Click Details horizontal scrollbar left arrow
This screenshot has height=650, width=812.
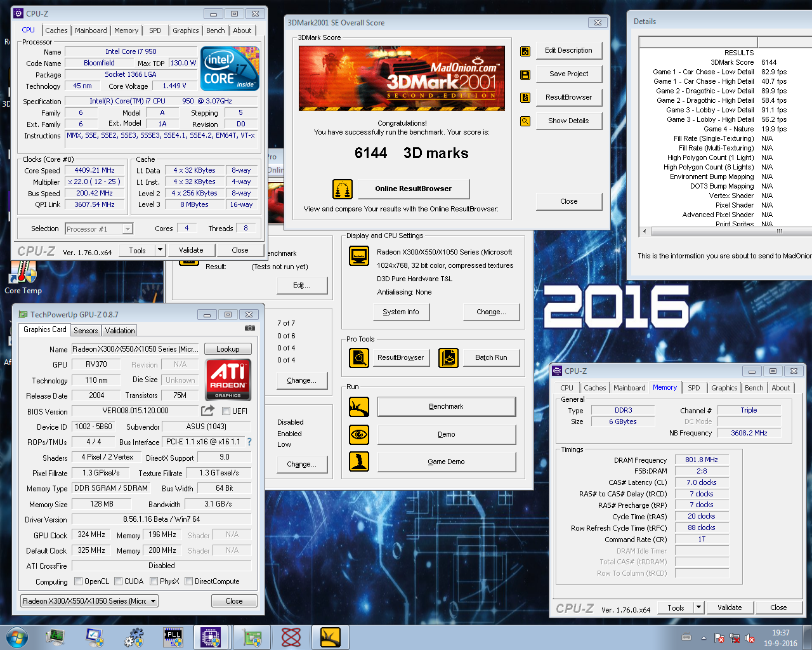(645, 231)
